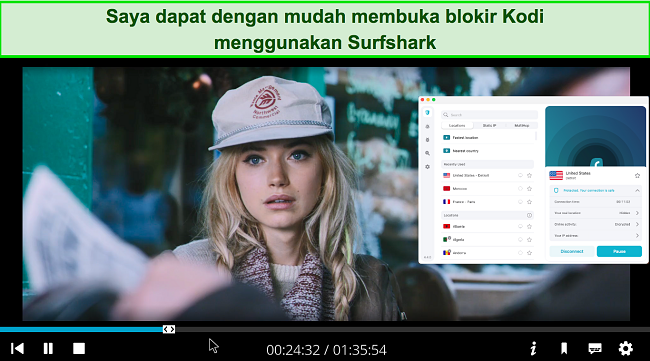The image size is (650, 361).
Task: Switch to the MultiHop tab
Action: [x=521, y=125]
